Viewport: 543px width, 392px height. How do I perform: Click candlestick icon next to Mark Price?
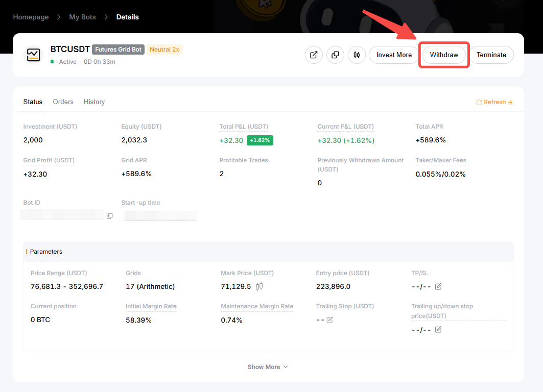pos(259,286)
